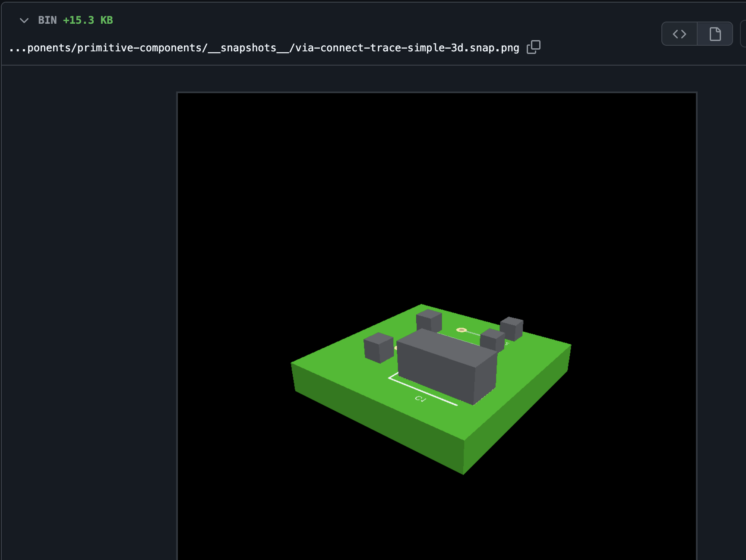Image resolution: width=746 pixels, height=560 pixels.
Task: Collapse the snapshot file diff chevron
Action: (24, 20)
